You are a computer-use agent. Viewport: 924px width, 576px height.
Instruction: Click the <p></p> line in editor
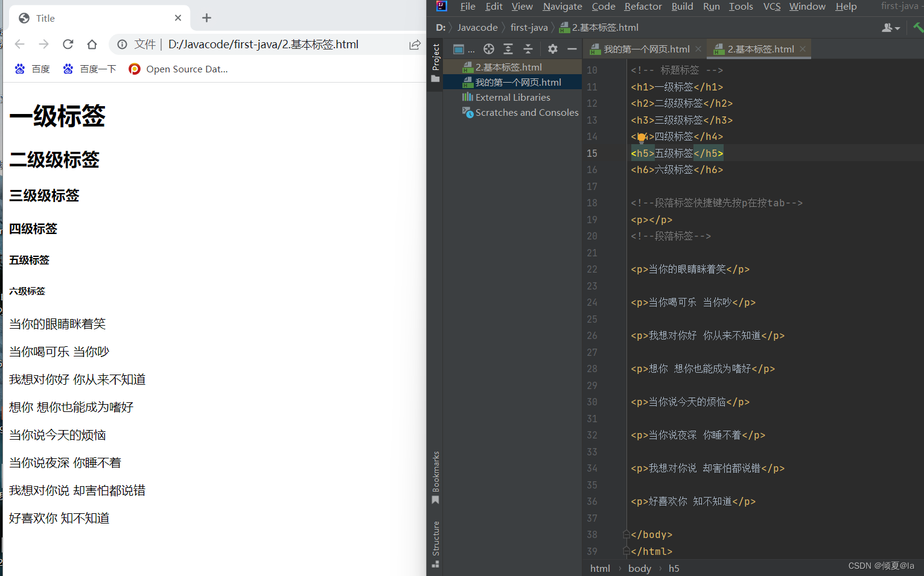coord(651,220)
